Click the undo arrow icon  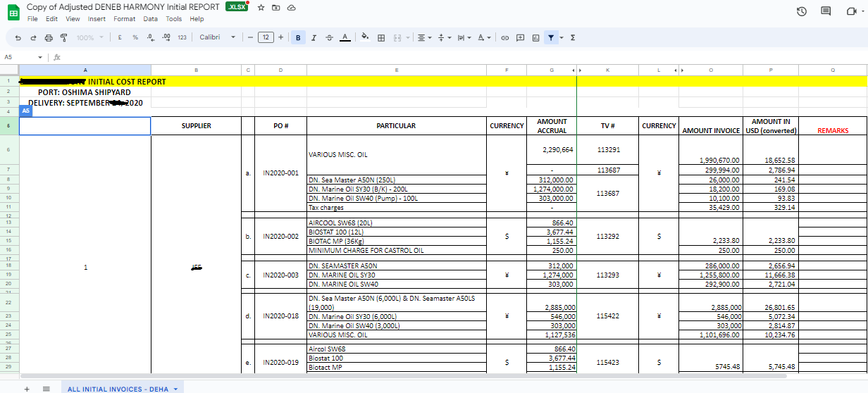[18, 37]
